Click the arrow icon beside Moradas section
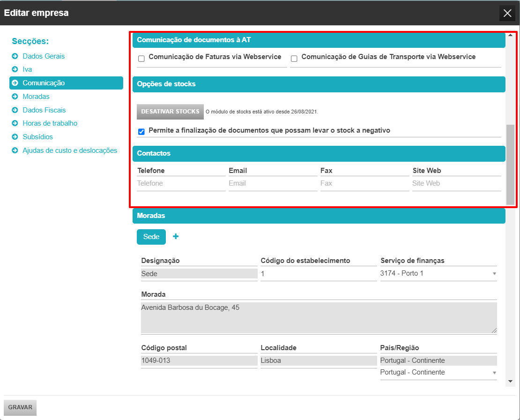This screenshot has width=520, height=420. click(x=15, y=97)
